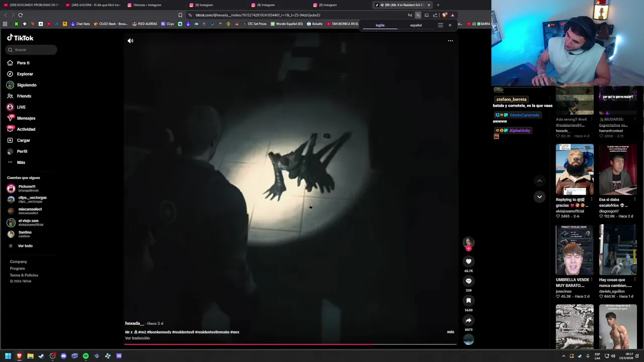
Task: Select español in translate popup
Action: (416, 25)
